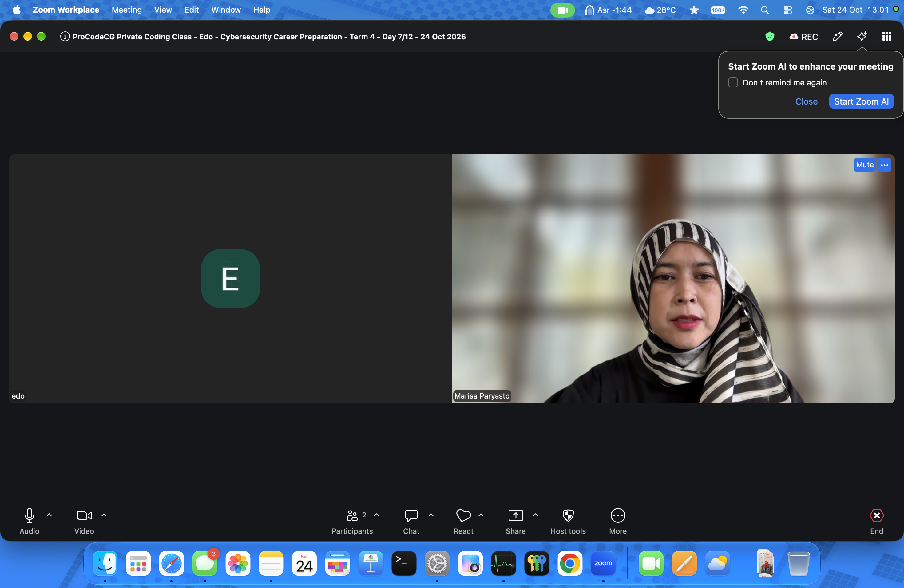Open the View menu
Screen dimensions: 904x588
coord(163,10)
